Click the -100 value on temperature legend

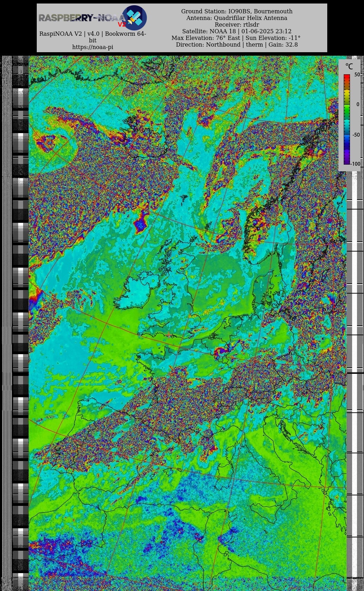click(x=355, y=164)
